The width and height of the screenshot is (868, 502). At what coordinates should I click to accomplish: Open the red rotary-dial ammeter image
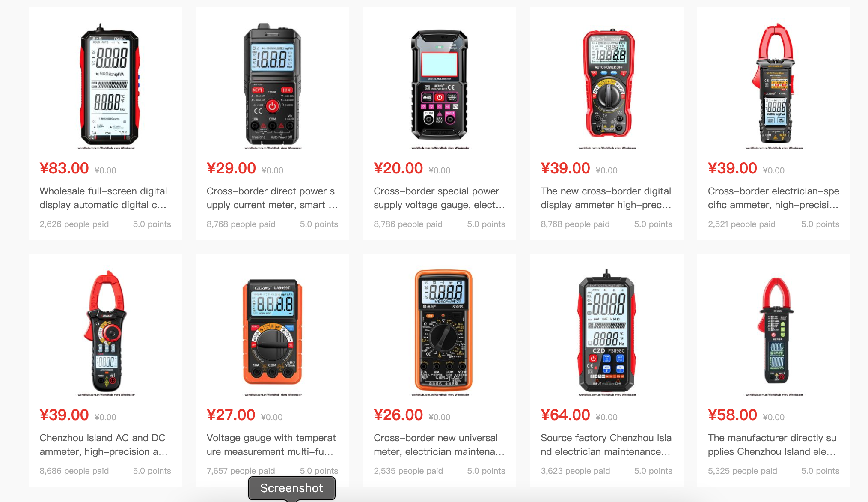pos(606,84)
